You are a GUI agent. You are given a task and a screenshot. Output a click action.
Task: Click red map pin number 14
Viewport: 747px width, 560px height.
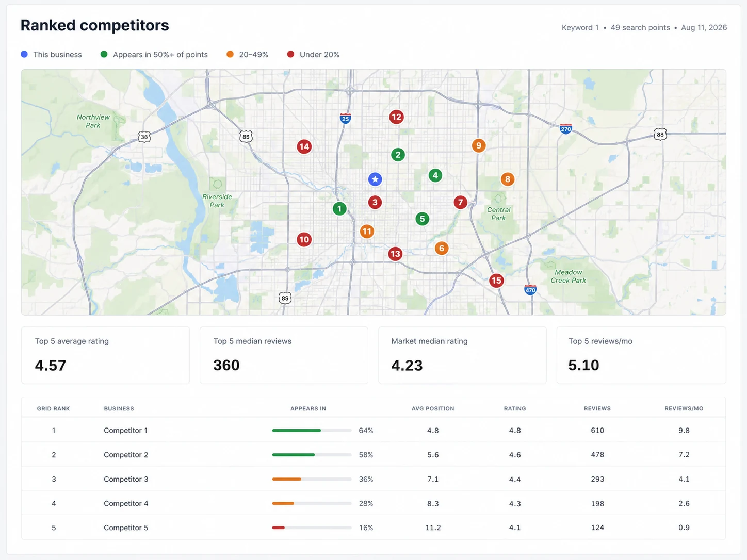pyautogui.click(x=304, y=146)
